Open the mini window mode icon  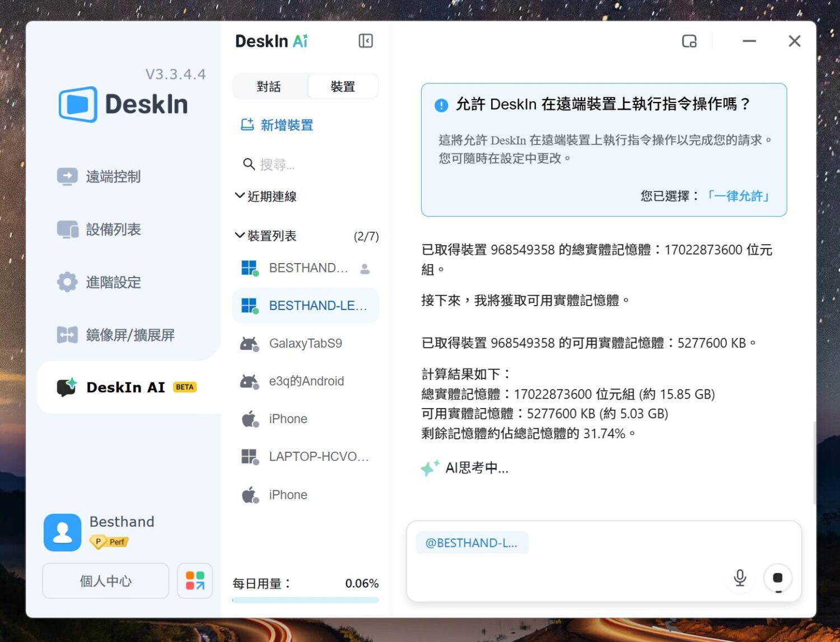[689, 41]
